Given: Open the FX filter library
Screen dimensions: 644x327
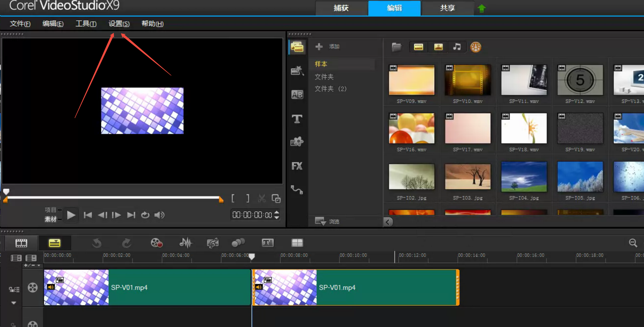Looking at the screenshot, I should [297, 166].
